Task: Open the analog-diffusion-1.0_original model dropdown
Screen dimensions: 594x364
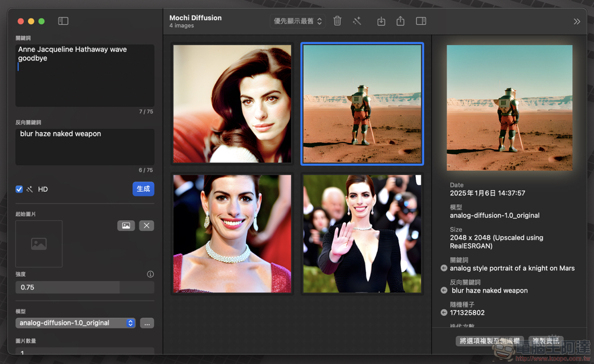Action: point(75,323)
